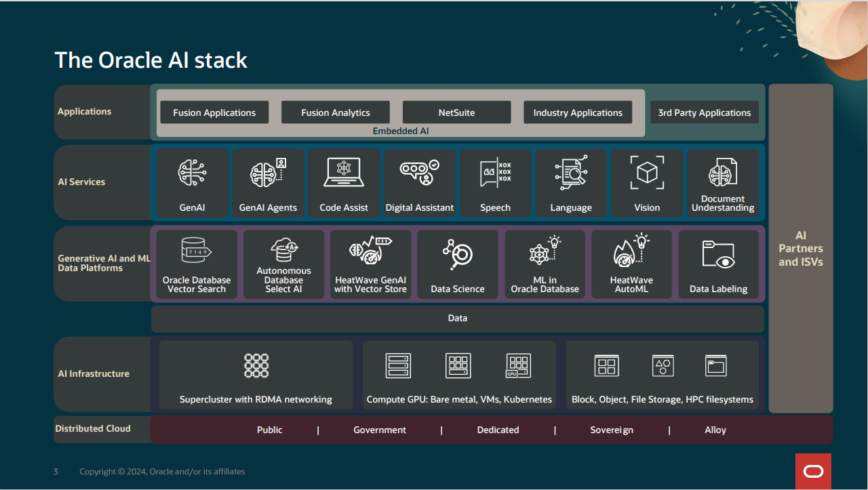This screenshot has width=868, height=490.
Task: Click Sovereign in the Distributed Cloud row
Action: 612,430
